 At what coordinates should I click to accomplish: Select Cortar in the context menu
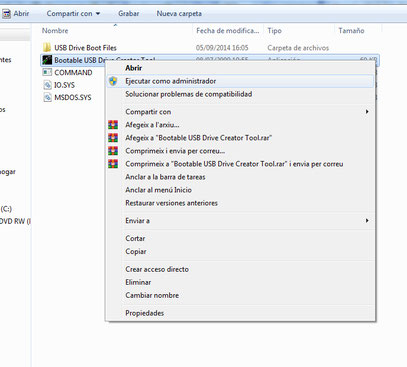(x=240, y=238)
